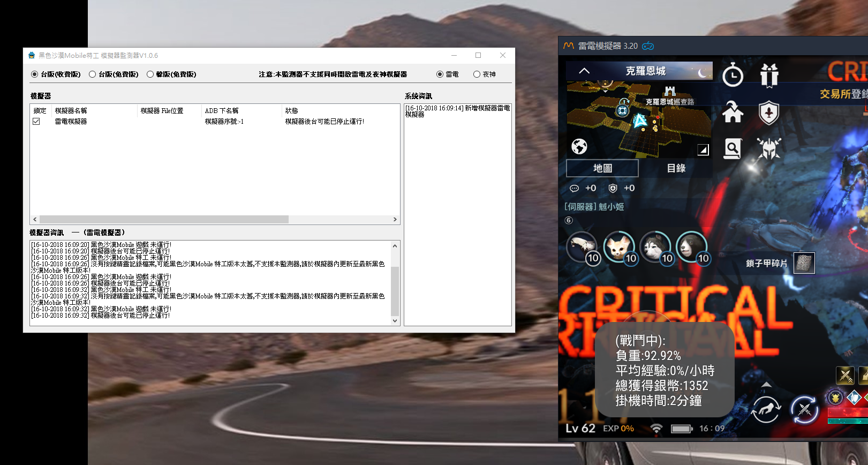Click the log panel scroll up arrow
The image size is (868, 465).
[x=395, y=246]
